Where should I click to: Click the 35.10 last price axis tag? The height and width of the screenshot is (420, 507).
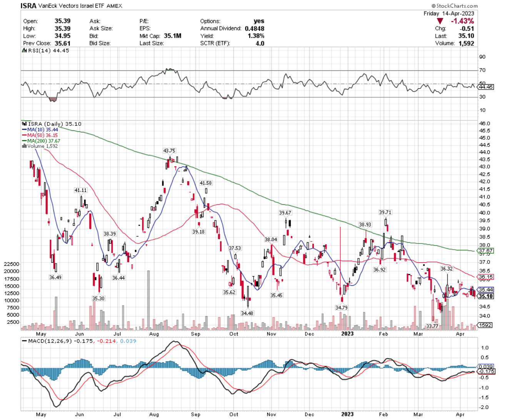pyautogui.click(x=486, y=296)
